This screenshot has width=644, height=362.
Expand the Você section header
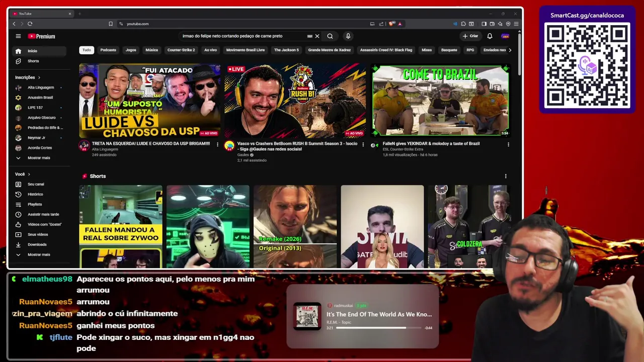click(x=23, y=174)
